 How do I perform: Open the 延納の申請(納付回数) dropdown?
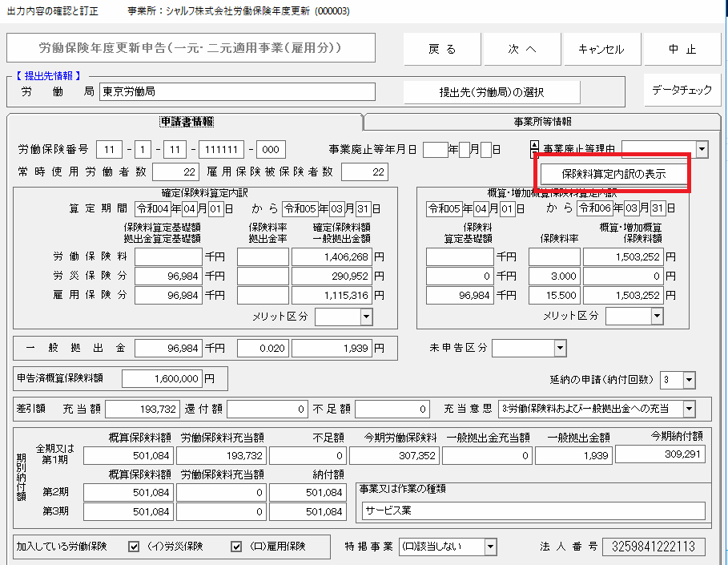point(689,379)
